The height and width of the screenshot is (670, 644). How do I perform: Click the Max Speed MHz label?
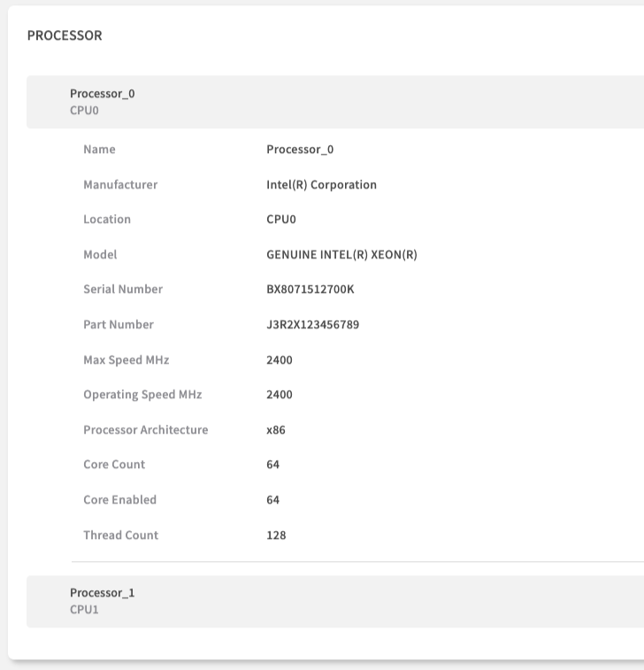pos(126,360)
